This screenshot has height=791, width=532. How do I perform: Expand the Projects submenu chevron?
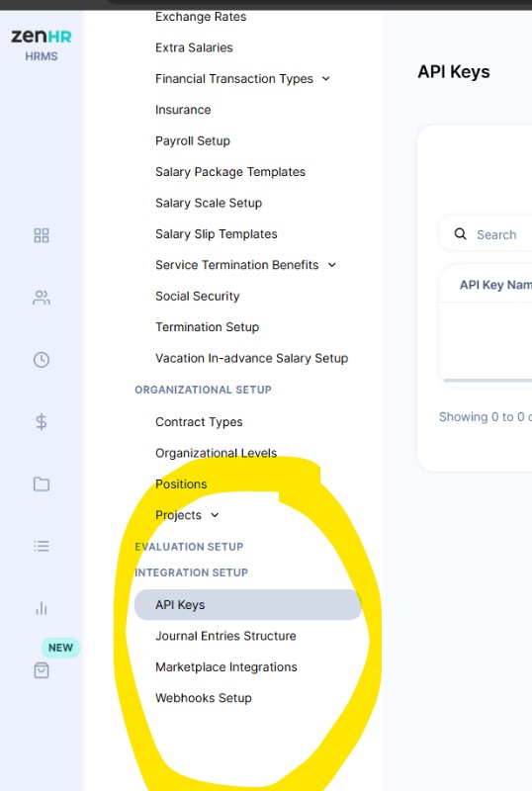click(215, 515)
